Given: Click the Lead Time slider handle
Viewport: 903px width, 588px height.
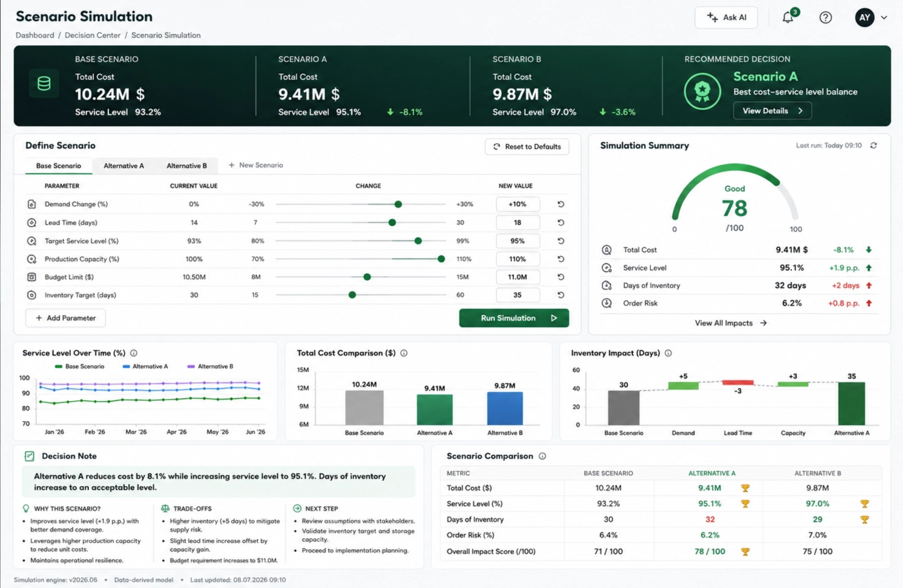Looking at the screenshot, I should coord(392,223).
